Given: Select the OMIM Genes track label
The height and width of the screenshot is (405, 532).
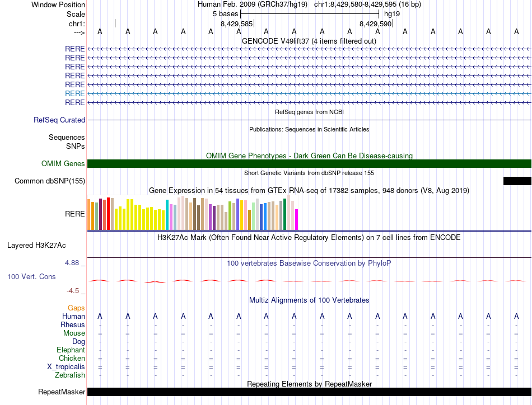Looking at the screenshot, I should click(x=63, y=164).
